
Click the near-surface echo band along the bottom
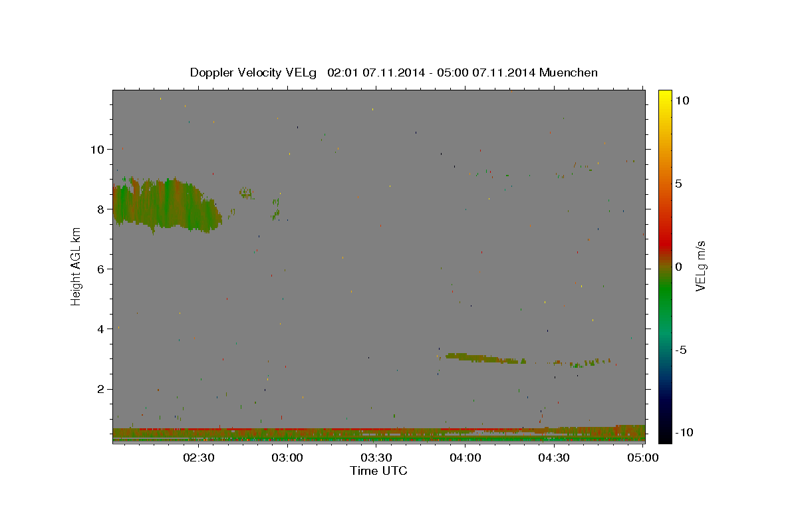(x=378, y=434)
